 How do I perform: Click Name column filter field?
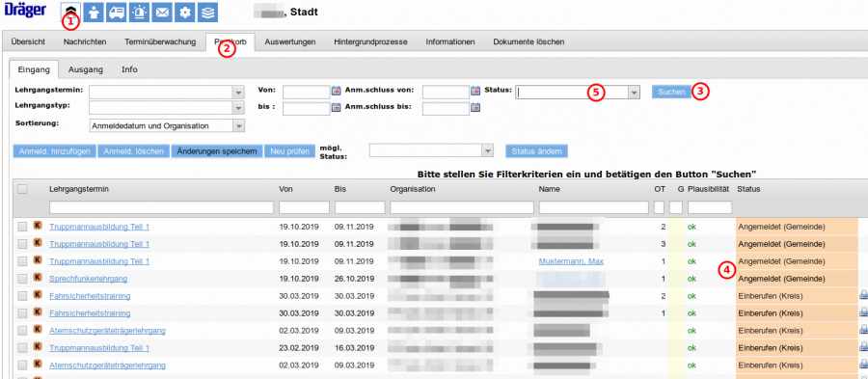click(x=594, y=207)
